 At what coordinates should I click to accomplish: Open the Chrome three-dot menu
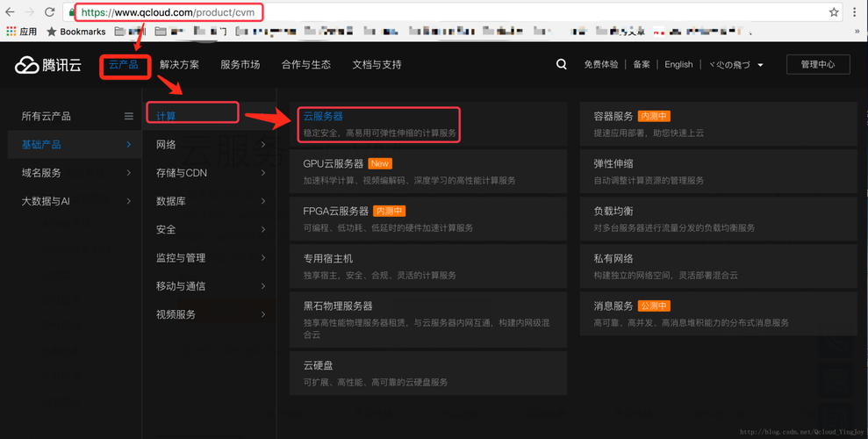[x=855, y=12]
